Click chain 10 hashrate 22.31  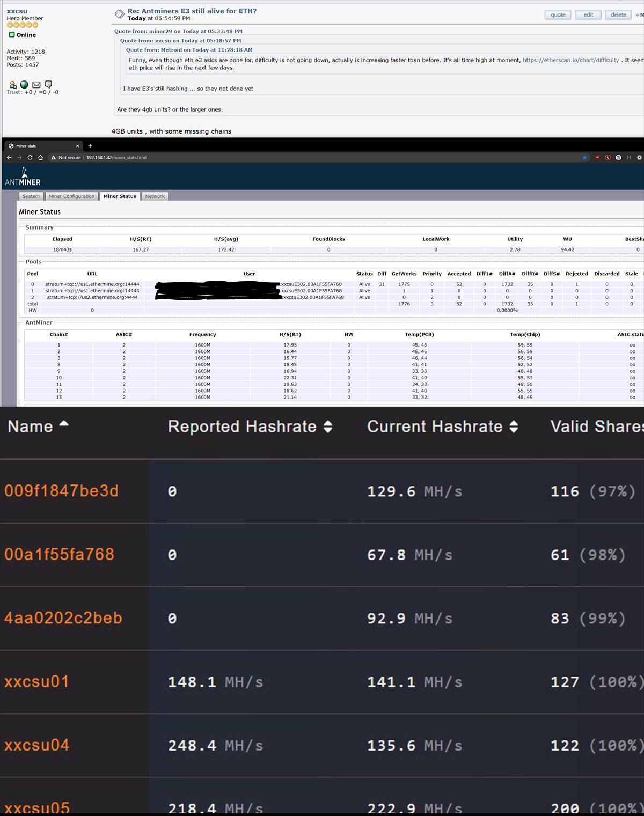click(290, 378)
